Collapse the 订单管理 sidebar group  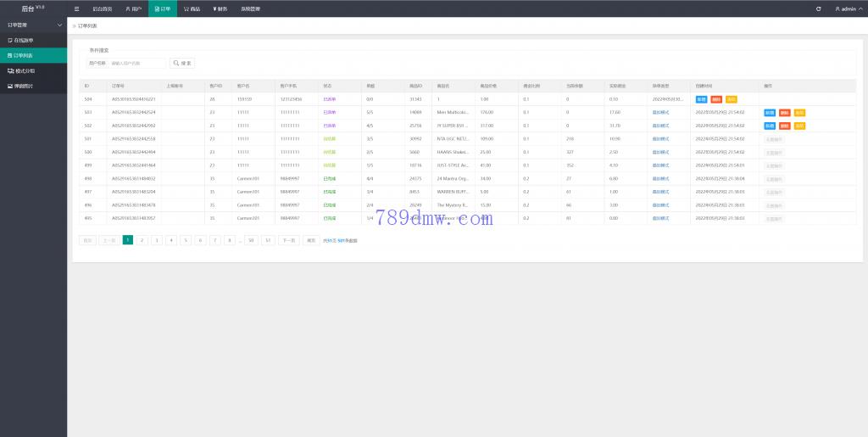point(58,25)
